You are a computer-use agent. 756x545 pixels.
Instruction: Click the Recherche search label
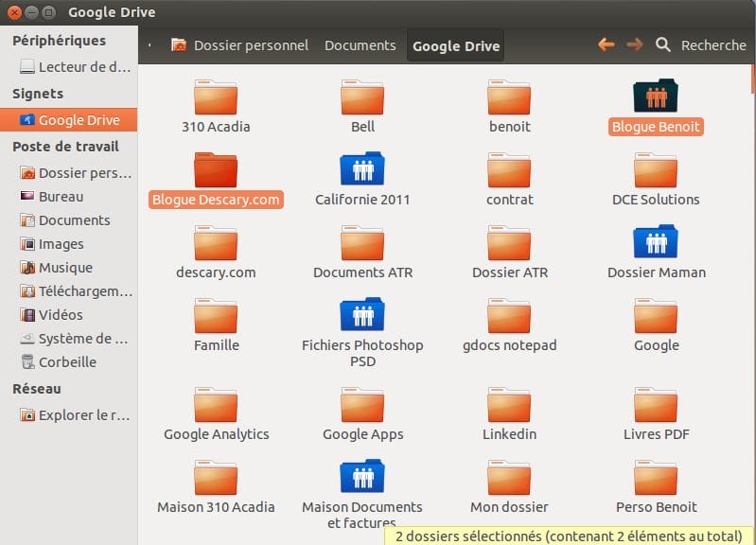713,45
